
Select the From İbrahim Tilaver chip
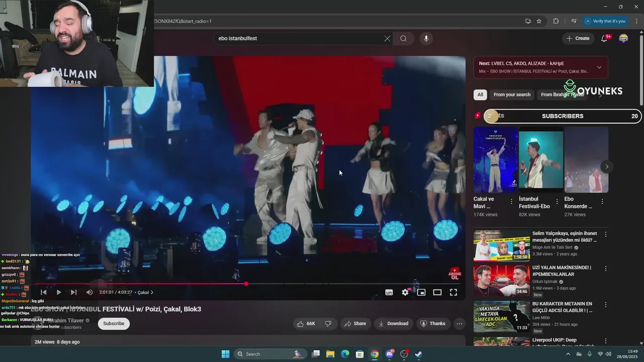coord(562,95)
